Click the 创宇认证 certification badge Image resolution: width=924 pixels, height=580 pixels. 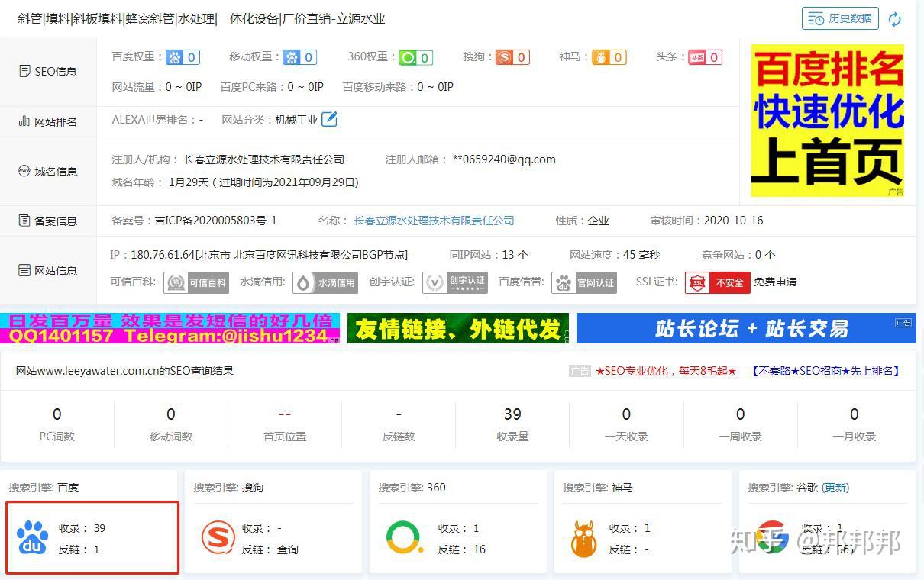tap(455, 282)
